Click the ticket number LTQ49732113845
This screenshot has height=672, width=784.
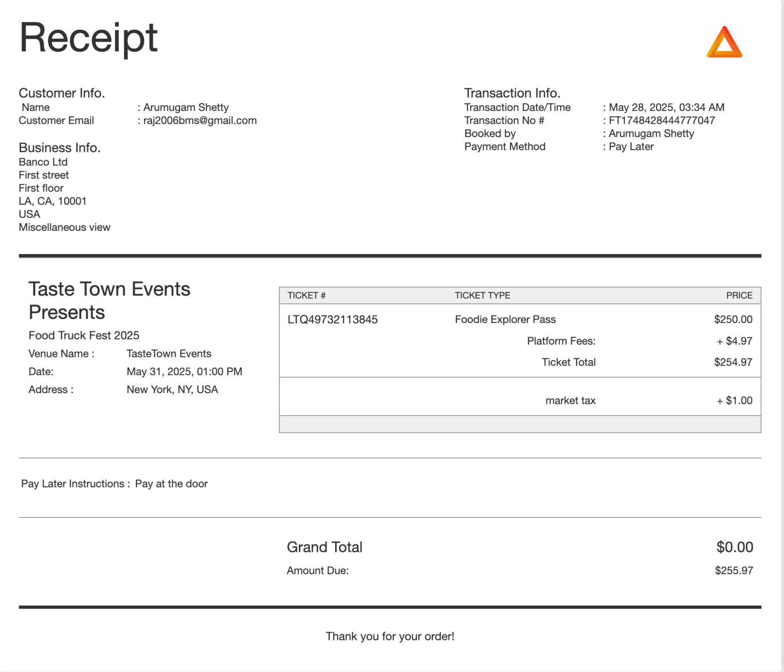332,320
